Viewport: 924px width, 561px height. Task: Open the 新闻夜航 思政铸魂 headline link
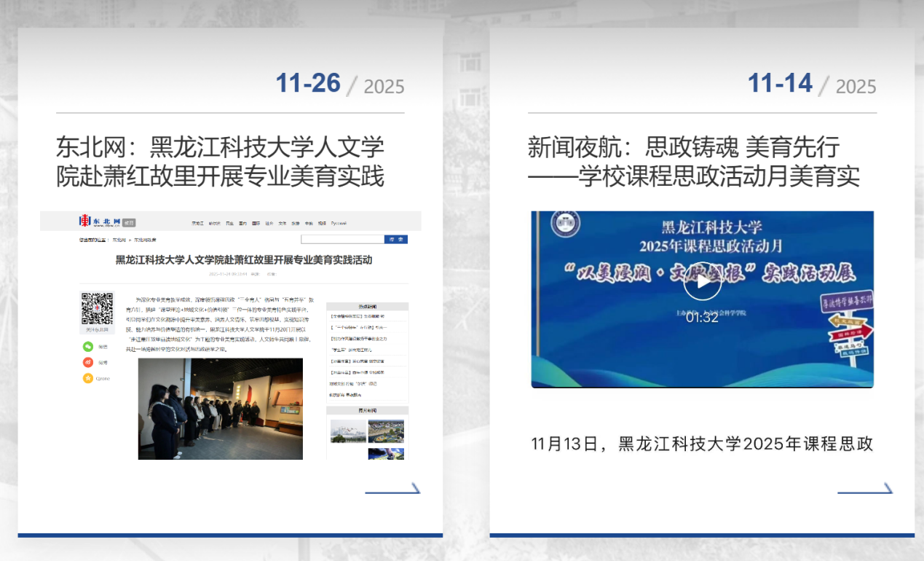pyautogui.click(x=693, y=161)
